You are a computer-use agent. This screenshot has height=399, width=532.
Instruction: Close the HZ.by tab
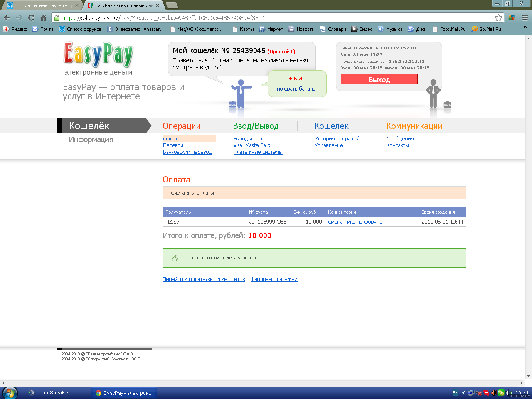[76, 5]
